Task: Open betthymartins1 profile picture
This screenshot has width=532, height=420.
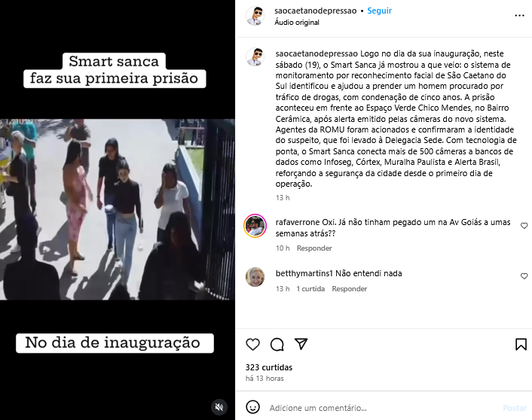Action: (x=255, y=277)
